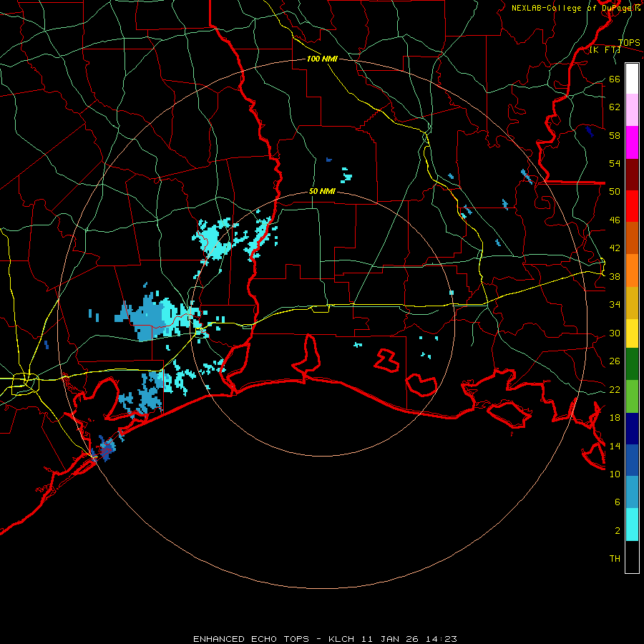Click the light blue 6 kft legend swatch
Image resolution: width=644 pixels, height=644 pixels.
pyautogui.click(x=632, y=492)
